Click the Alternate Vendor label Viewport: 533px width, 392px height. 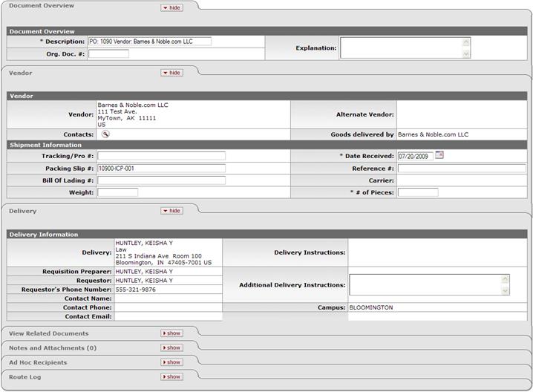click(365, 114)
